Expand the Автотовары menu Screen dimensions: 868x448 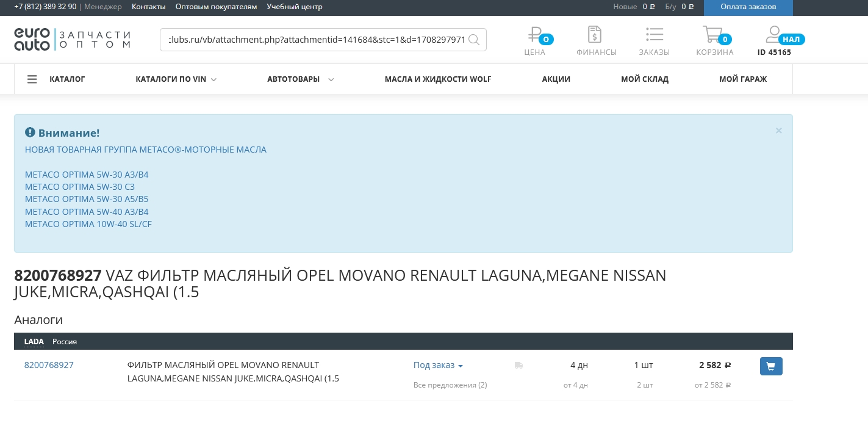click(x=300, y=79)
